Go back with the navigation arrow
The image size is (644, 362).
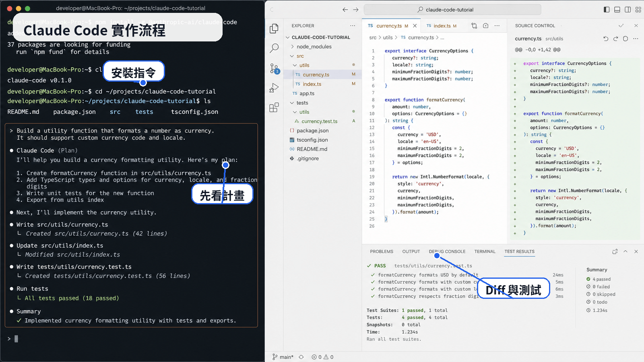coord(345,10)
